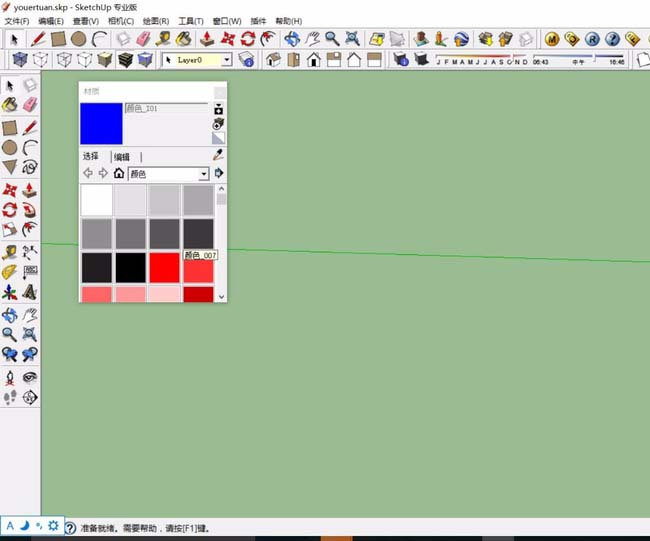This screenshot has height=541, width=650.
Task: Open the Layer0 layer dropdown
Action: [x=226, y=60]
